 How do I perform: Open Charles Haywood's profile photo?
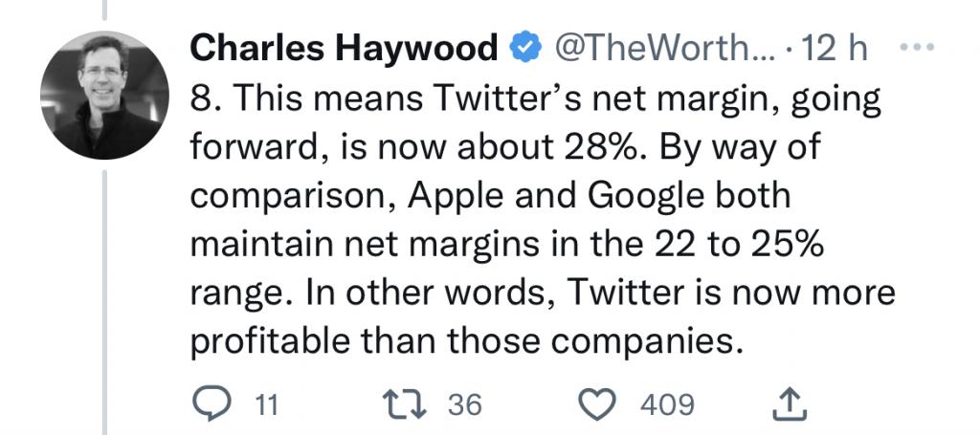[100, 96]
